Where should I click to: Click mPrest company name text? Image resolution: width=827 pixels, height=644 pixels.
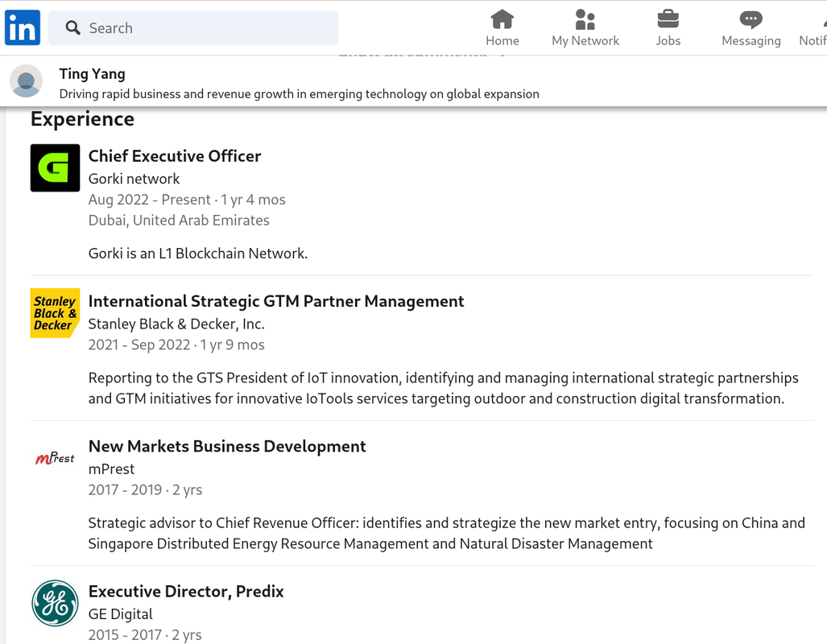click(x=111, y=469)
